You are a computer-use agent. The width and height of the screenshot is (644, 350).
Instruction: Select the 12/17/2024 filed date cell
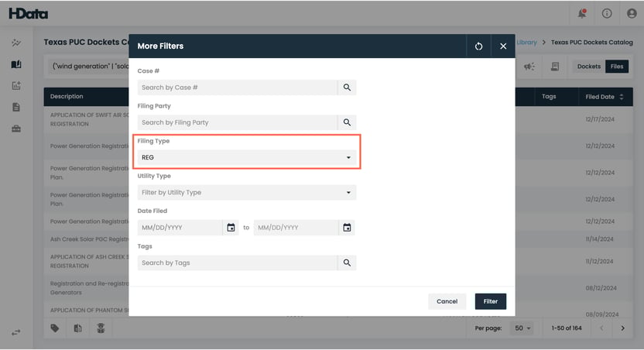tap(600, 119)
